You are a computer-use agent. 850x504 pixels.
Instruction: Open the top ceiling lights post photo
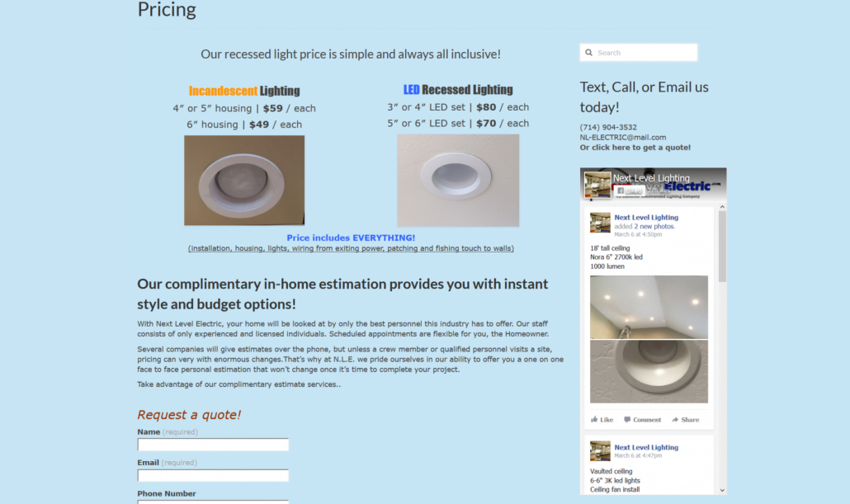point(649,306)
